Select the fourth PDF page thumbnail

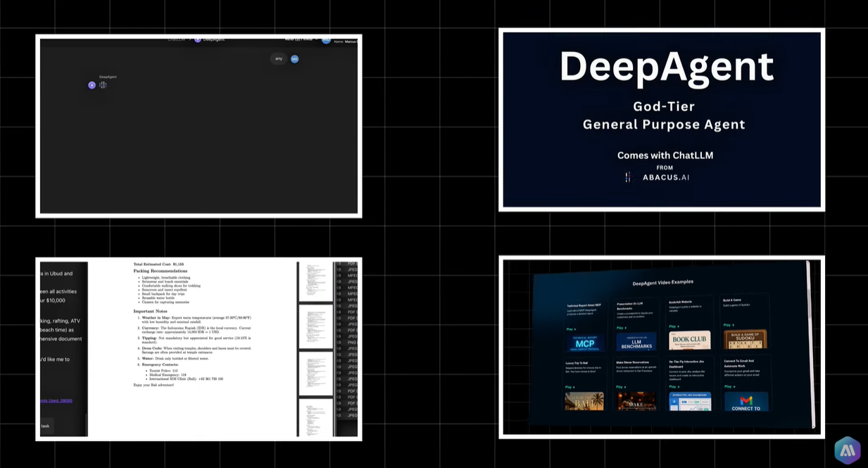tap(316, 417)
